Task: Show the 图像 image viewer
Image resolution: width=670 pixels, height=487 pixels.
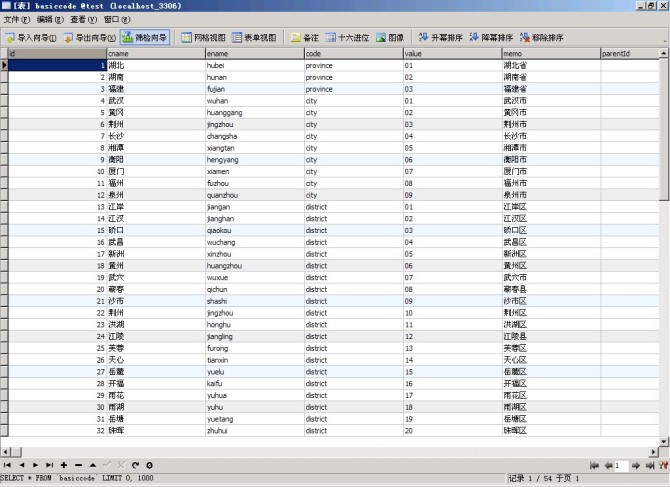Action: (390, 38)
